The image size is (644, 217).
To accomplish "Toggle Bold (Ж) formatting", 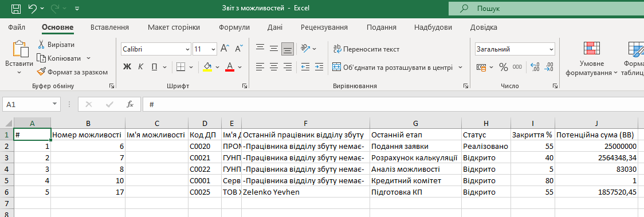I will tap(127, 66).
